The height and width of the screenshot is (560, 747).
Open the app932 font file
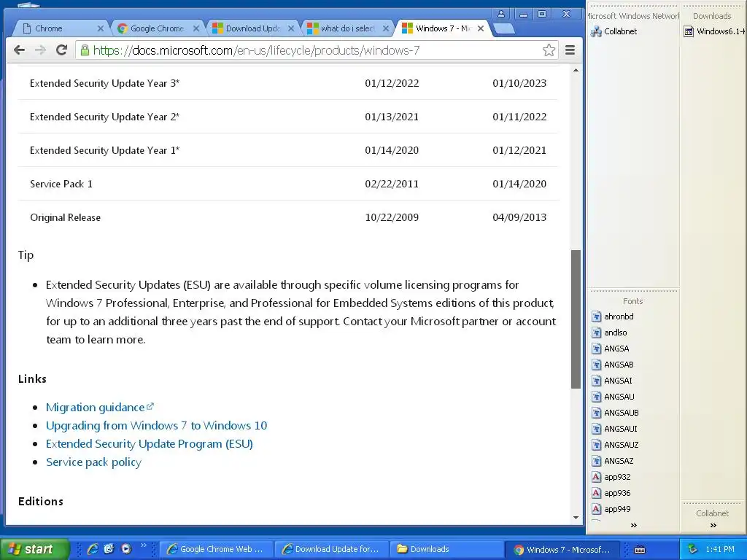[611, 477]
